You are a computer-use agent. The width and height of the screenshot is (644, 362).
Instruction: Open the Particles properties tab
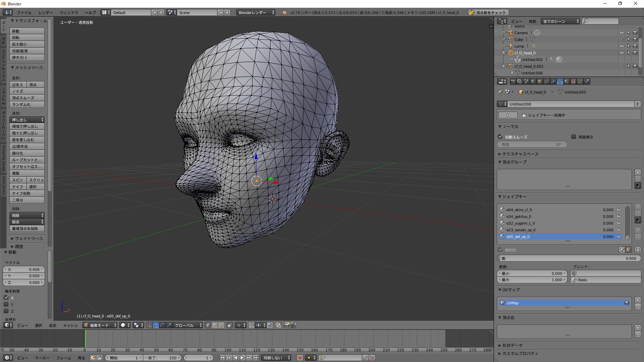click(580, 81)
